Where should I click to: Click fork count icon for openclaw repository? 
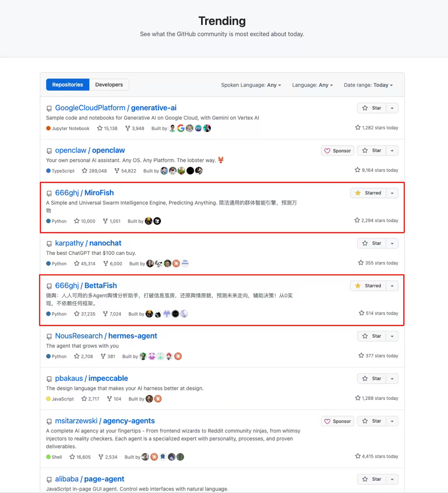click(117, 171)
